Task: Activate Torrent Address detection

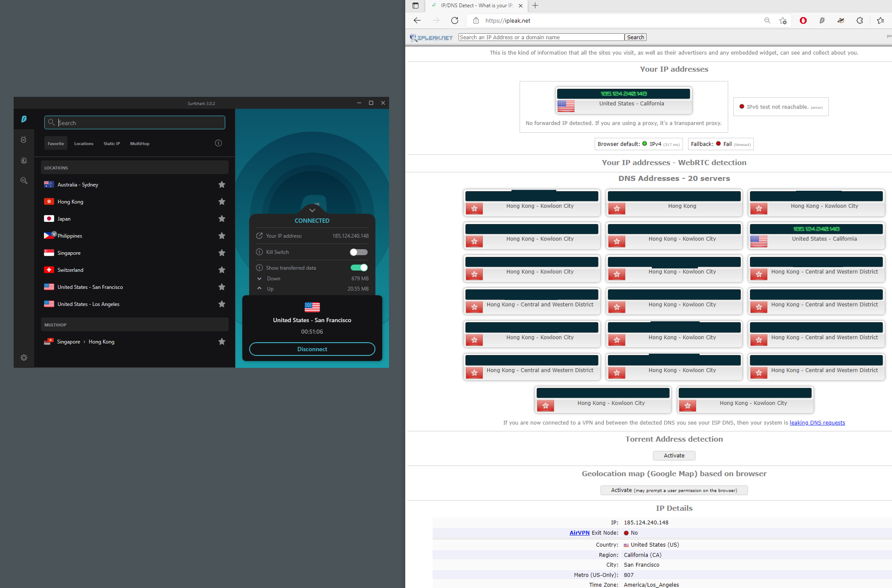Action: [x=674, y=456]
